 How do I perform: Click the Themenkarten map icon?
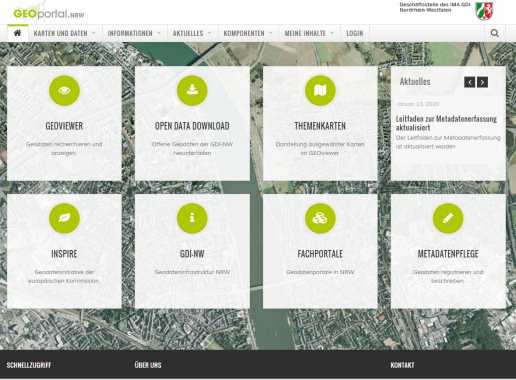tap(320, 90)
